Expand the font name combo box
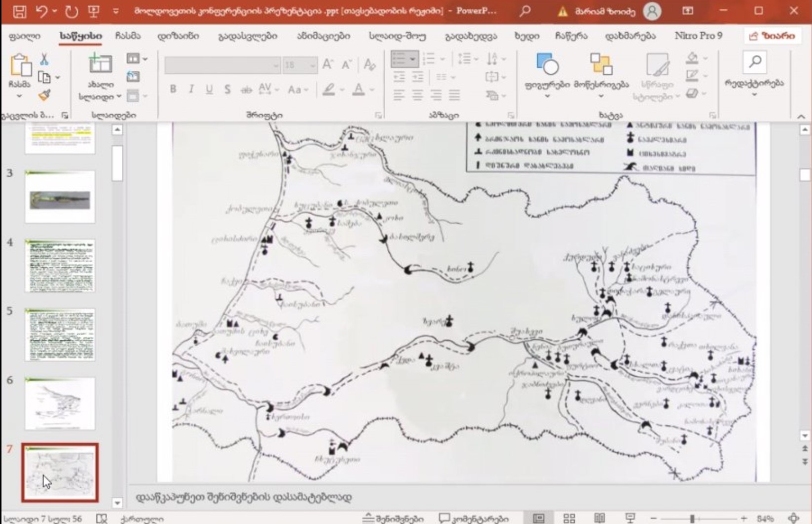The image size is (812, 524). coord(275,65)
